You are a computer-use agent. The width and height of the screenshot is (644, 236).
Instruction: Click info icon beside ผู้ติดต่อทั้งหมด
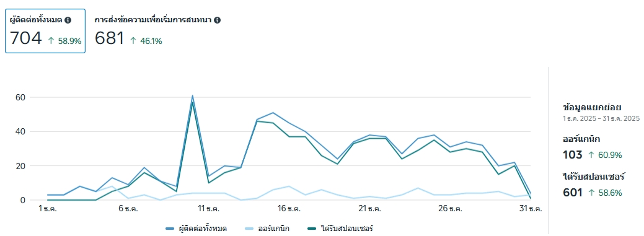pos(68,20)
